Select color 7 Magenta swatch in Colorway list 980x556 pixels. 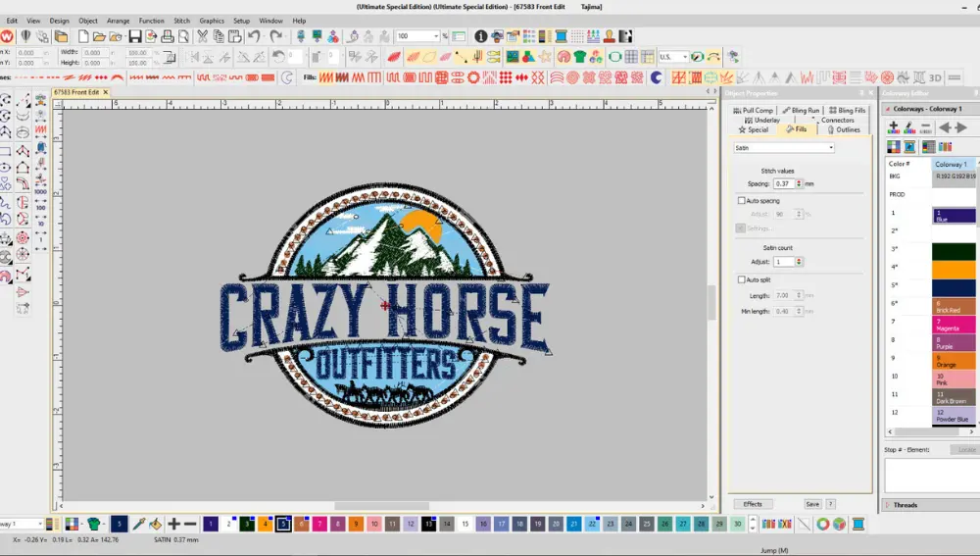[954, 325]
